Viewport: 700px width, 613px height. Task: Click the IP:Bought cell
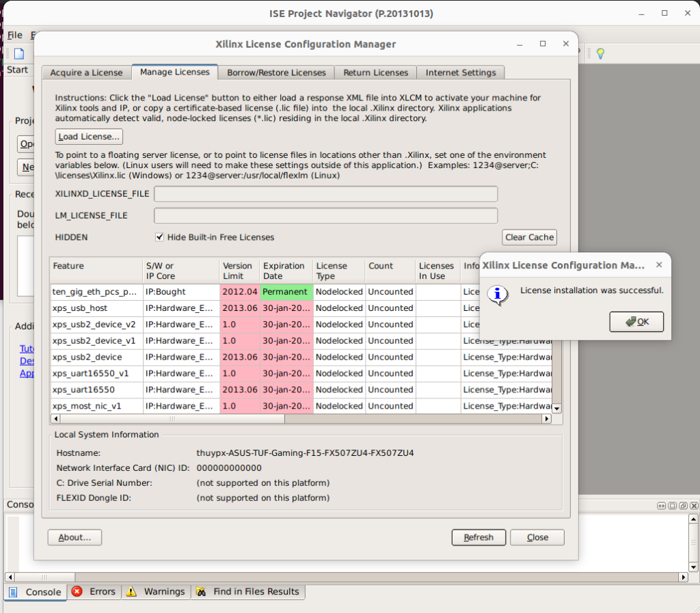coord(181,292)
